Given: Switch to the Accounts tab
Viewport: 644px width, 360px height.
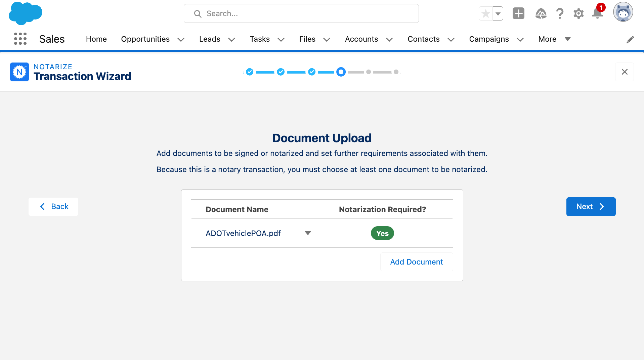Looking at the screenshot, I should point(361,39).
